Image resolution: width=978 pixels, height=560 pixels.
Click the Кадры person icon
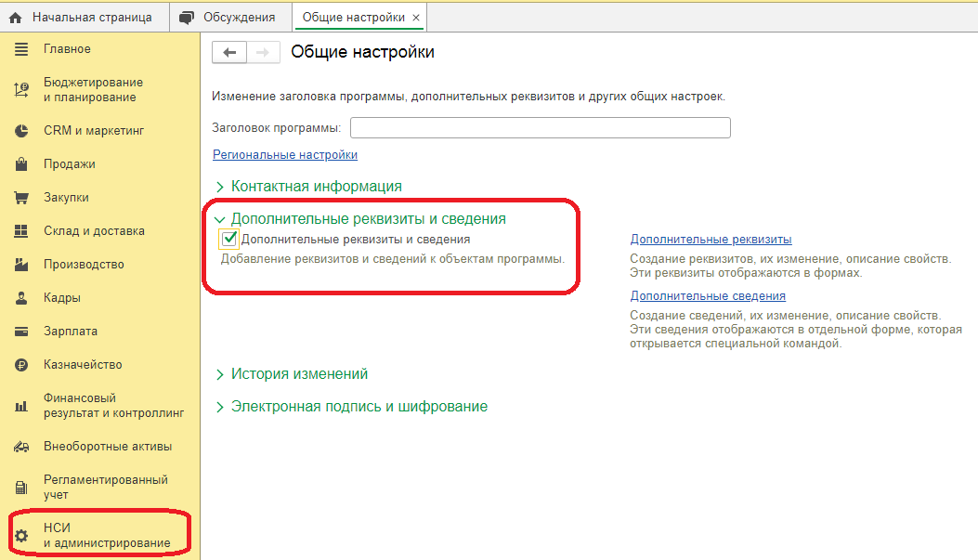point(21,298)
